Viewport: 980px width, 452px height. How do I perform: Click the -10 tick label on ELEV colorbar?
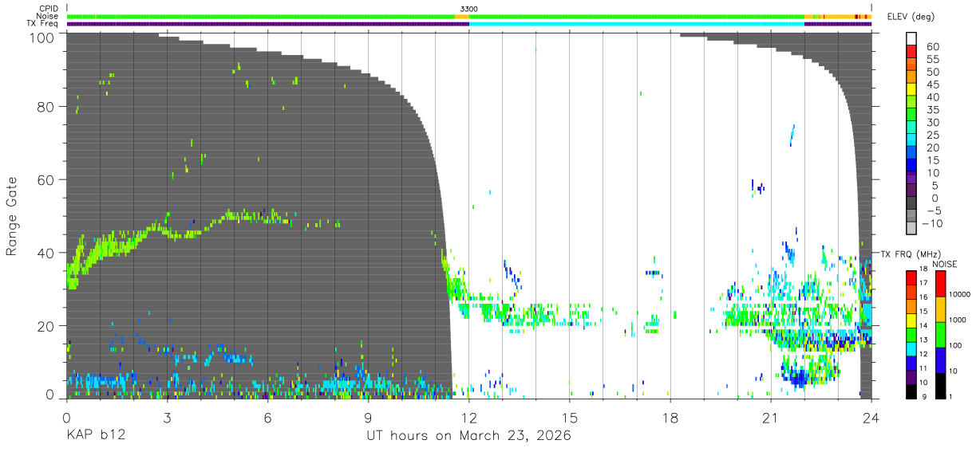tap(934, 223)
